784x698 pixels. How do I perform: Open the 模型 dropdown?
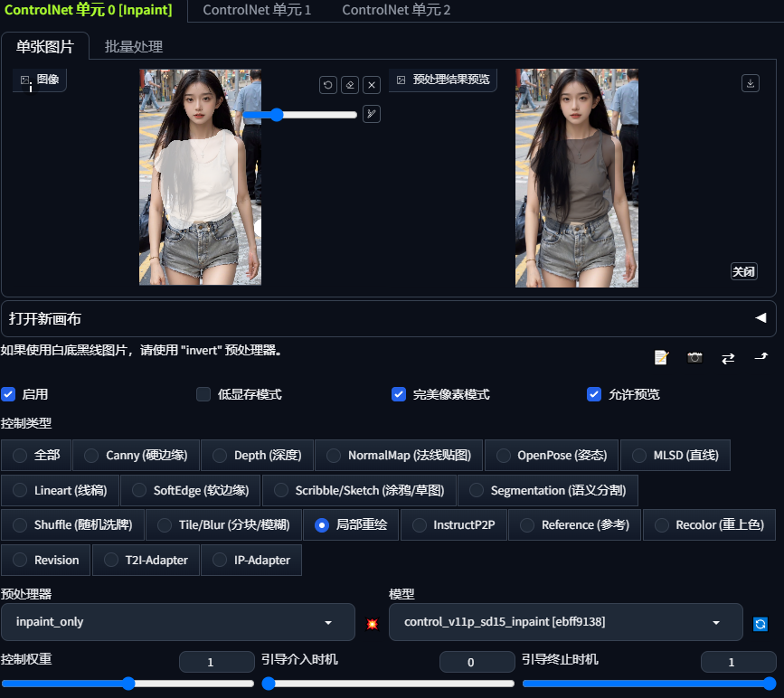[x=565, y=622]
